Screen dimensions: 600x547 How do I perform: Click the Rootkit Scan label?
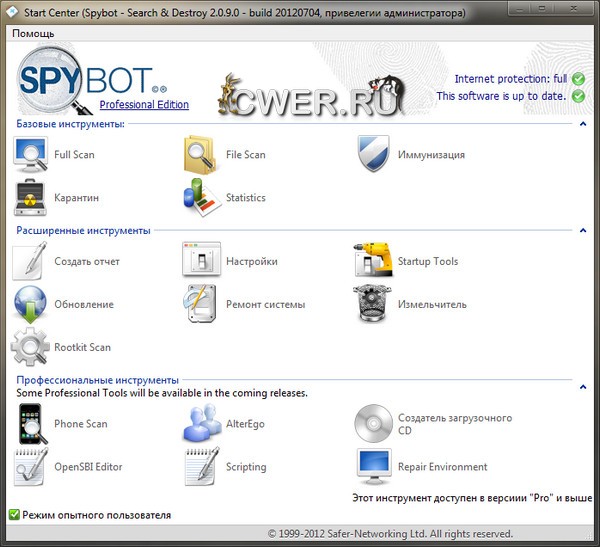pos(83,347)
